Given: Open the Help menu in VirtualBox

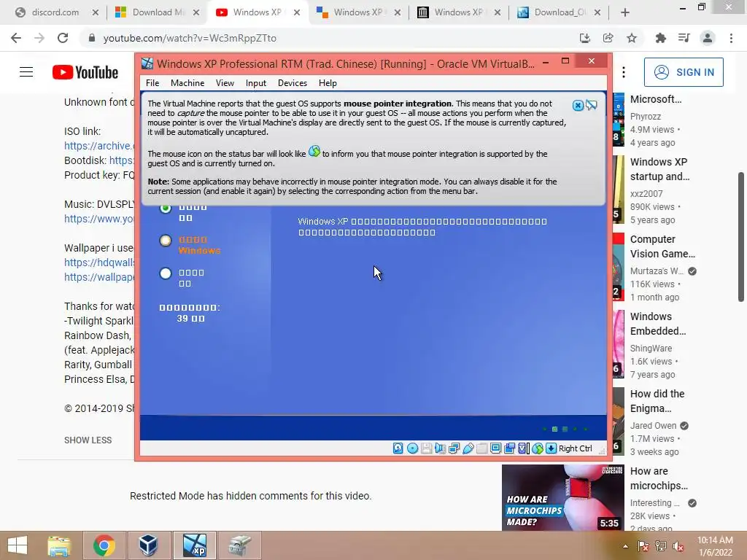Looking at the screenshot, I should point(328,83).
